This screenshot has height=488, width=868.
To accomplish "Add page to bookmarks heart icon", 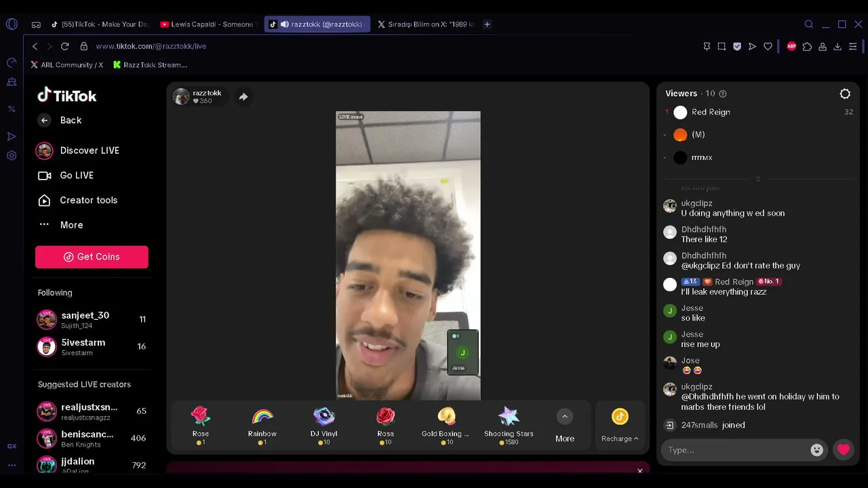I will coord(768,46).
